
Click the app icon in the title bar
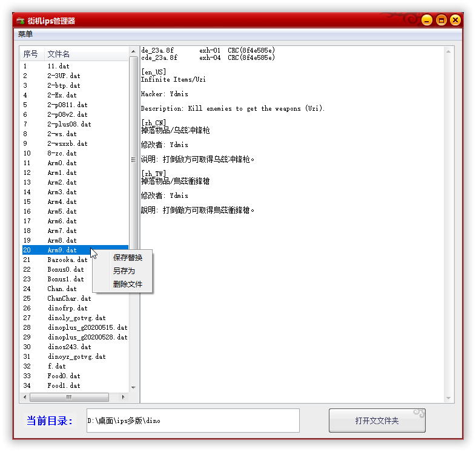click(21, 21)
